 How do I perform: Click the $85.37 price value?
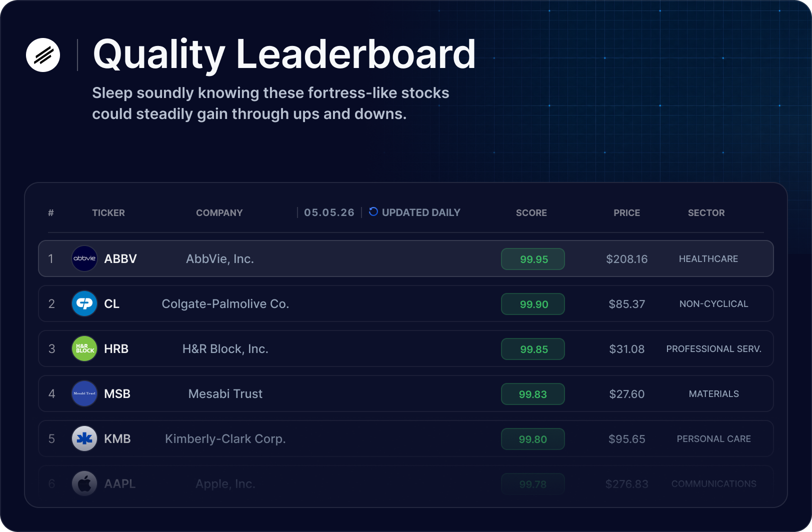click(x=627, y=304)
